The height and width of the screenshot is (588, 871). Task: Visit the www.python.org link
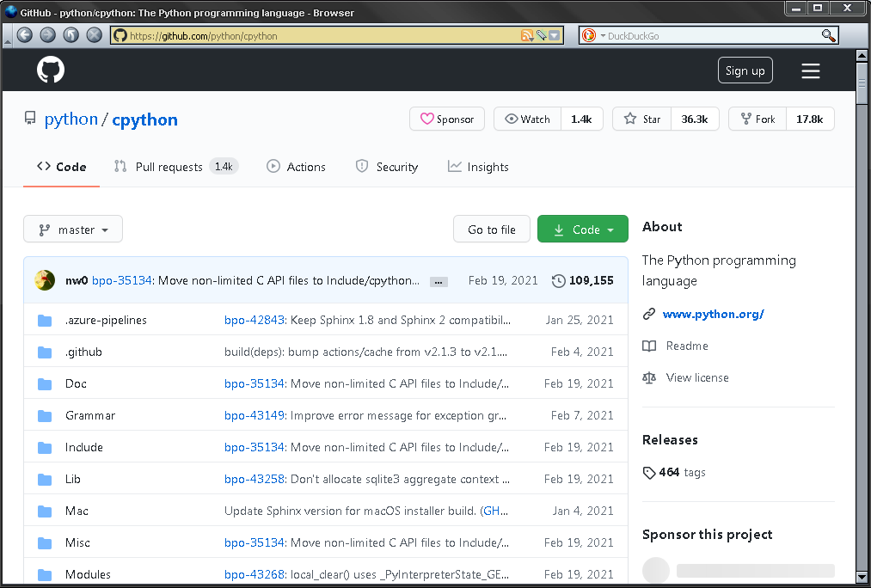(714, 314)
